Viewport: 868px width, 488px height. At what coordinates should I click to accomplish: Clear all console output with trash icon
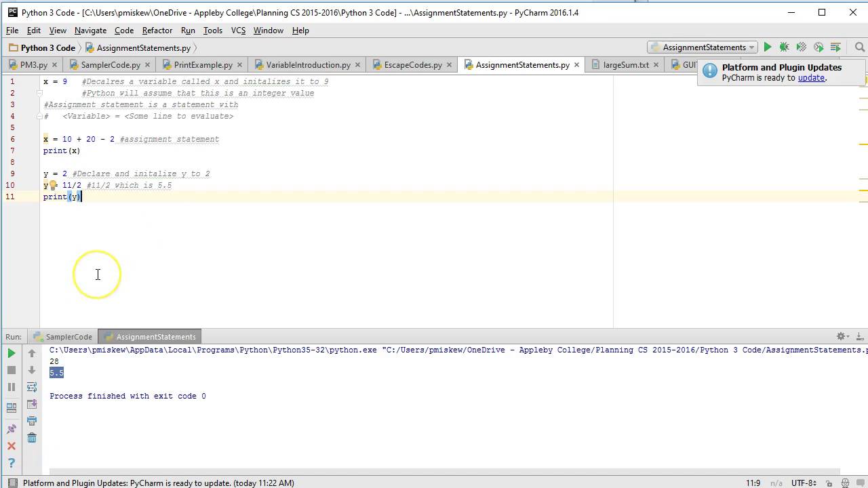[32, 438]
